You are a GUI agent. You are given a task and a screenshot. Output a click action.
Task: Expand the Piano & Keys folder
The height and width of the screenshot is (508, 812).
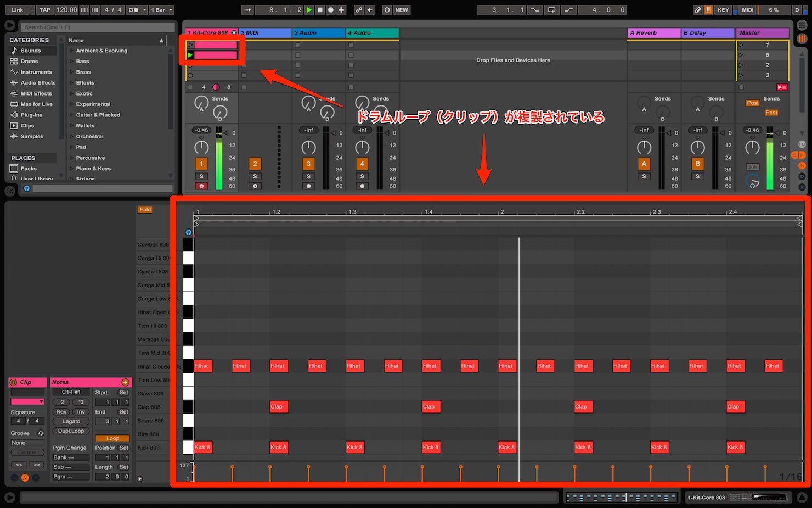coord(71,169)
